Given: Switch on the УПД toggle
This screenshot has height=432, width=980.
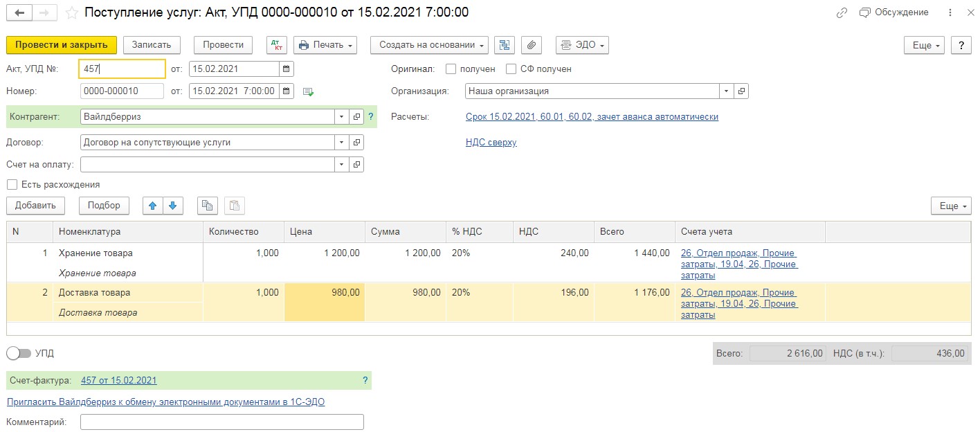Looking at the screenshot, I should click(19, 354).
